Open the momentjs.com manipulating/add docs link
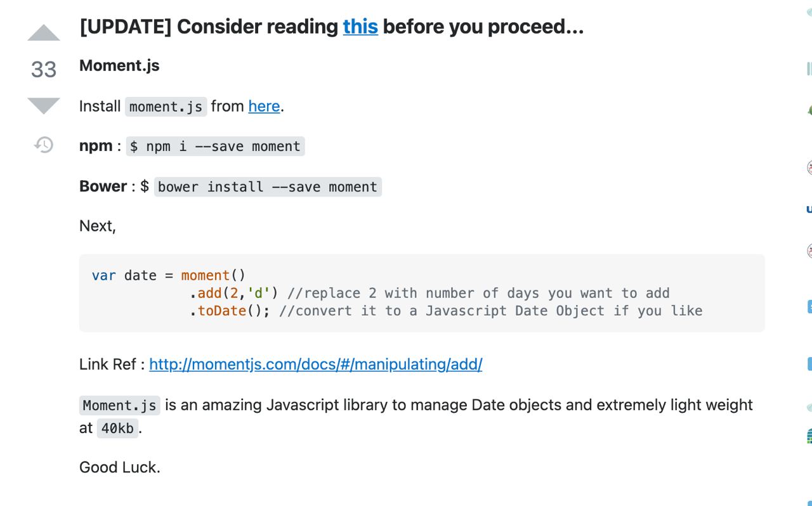The width and height of the screenshot is (812, 506). (x=315, y=364)
